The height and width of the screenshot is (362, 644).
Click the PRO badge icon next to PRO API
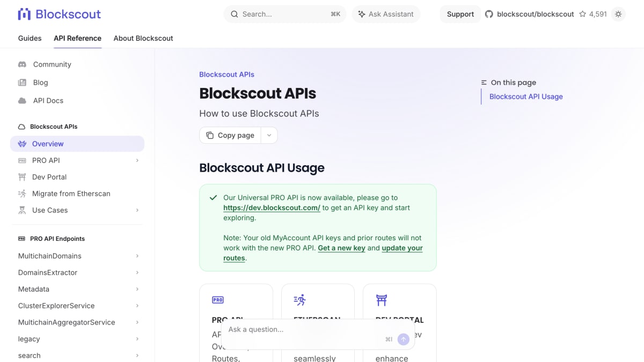[x=22, y=160]
